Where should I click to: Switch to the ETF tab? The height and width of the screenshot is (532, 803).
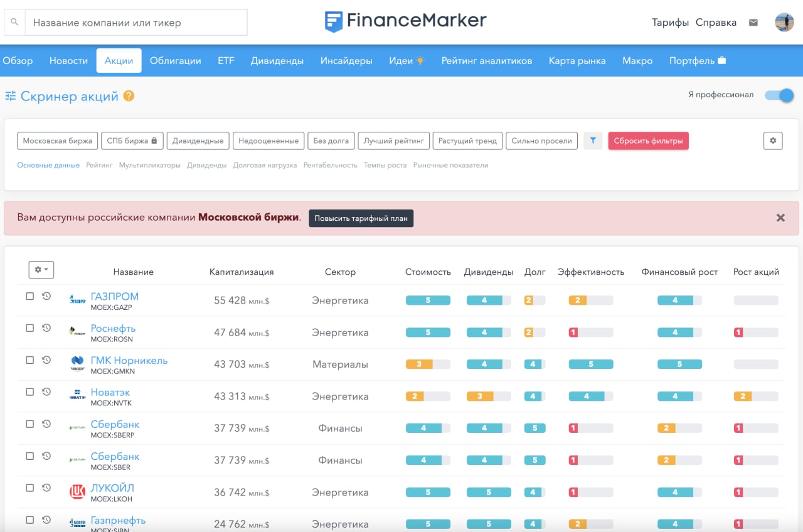coord(226,61)
